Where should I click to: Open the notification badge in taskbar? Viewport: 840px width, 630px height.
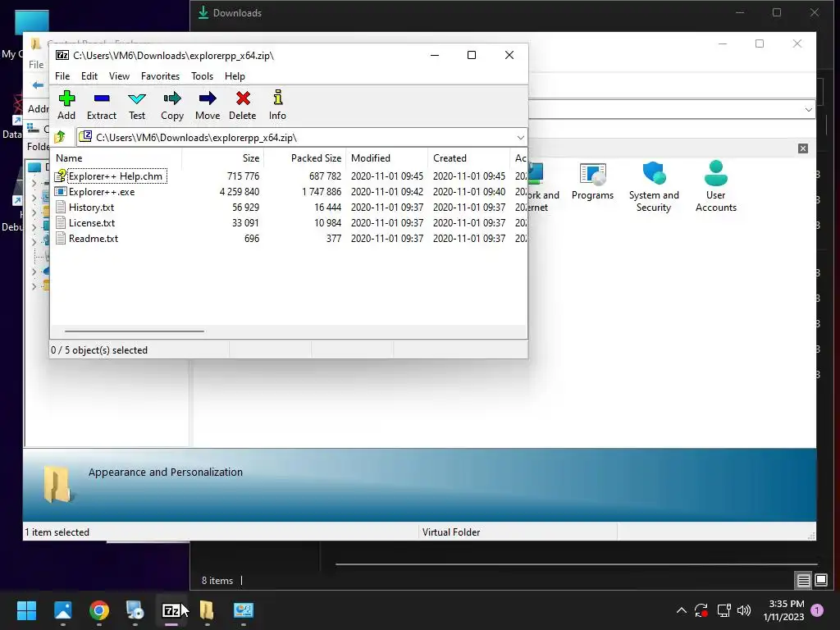tap(817, 609)
